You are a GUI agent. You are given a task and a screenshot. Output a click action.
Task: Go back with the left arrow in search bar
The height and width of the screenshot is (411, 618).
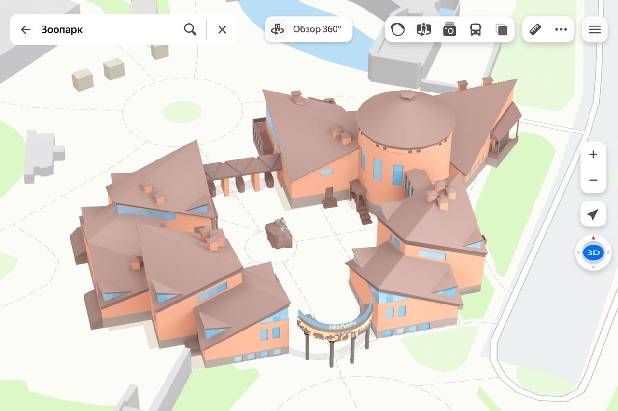pyautogui.click(x=25, y=30)
